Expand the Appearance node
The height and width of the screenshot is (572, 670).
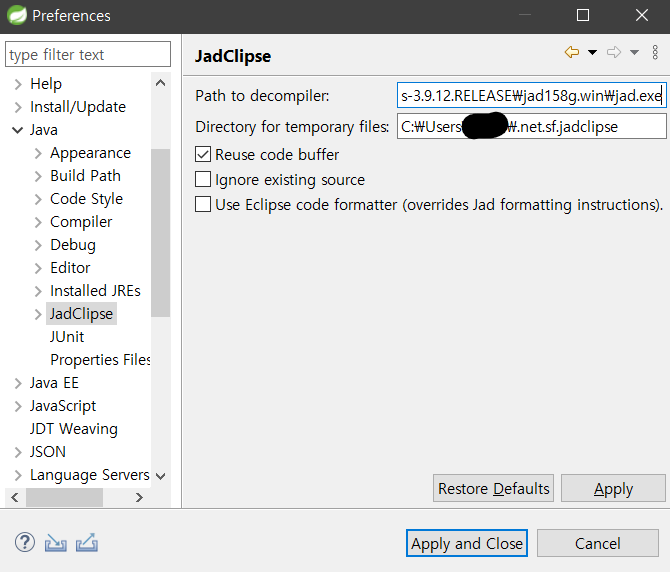point(38,153)
